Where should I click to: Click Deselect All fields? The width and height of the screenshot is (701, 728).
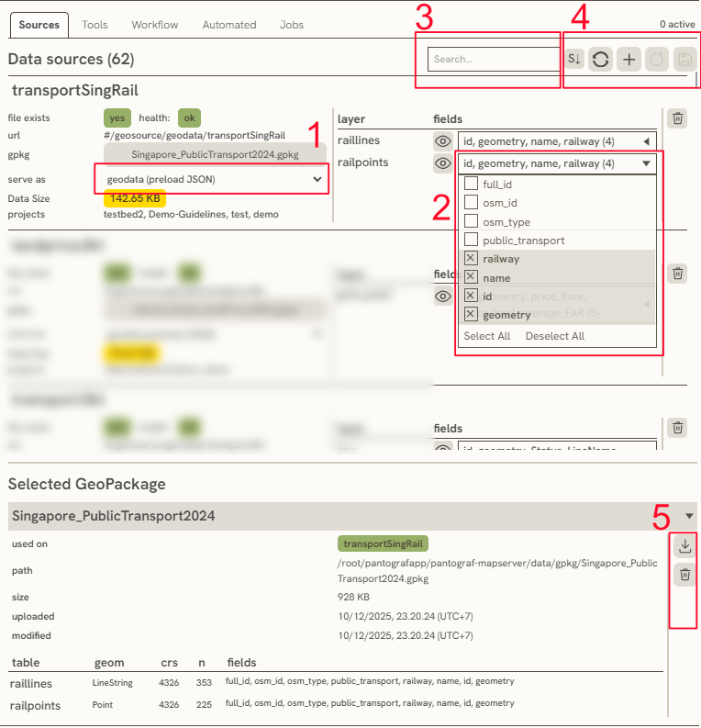[x=555, y=336]
